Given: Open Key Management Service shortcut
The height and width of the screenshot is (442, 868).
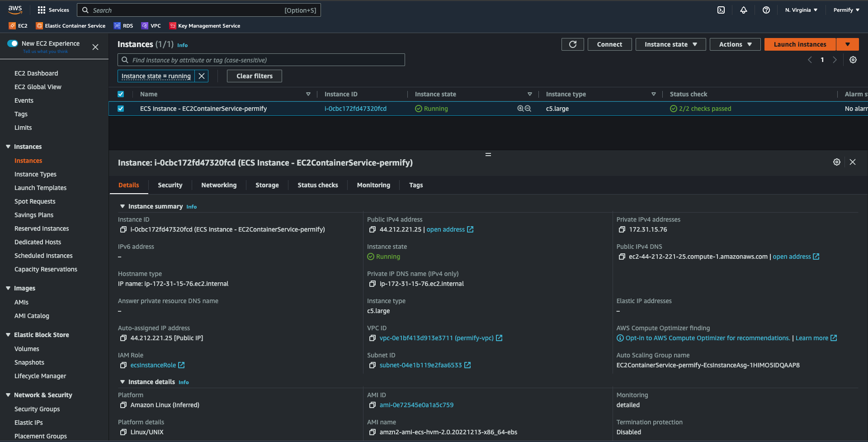Looking at the screenshot, I should 205,26.
